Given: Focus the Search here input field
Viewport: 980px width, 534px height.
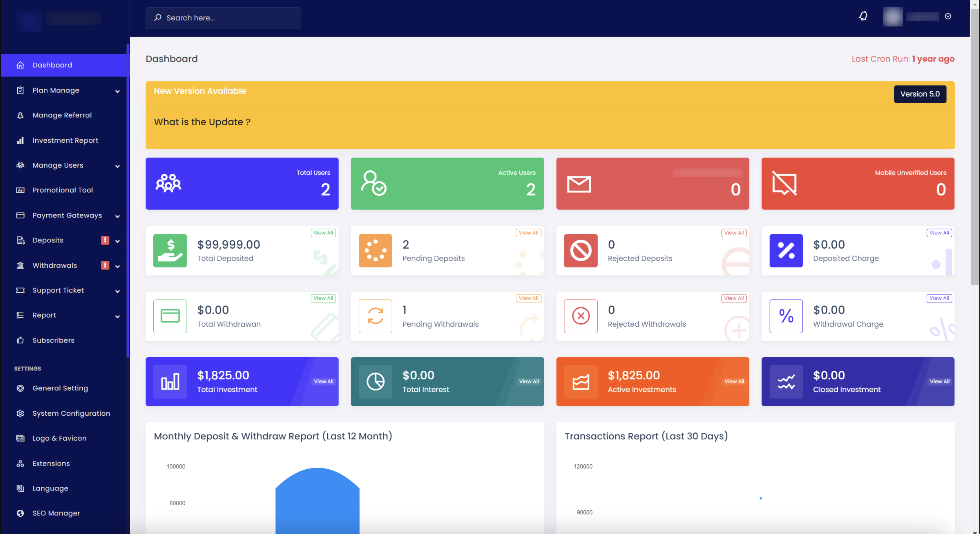Looking at the screenshot, I should tap(228, 18).
